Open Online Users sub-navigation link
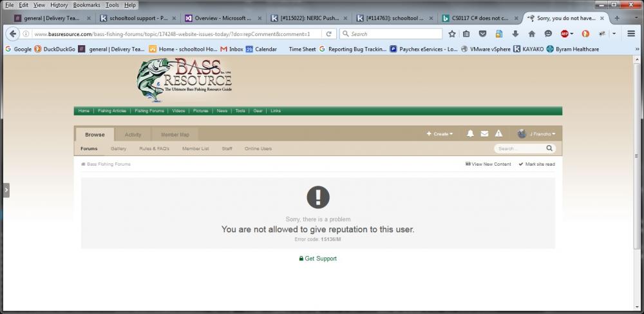Viewport: 644px width, 314px height. click(258, 149)
